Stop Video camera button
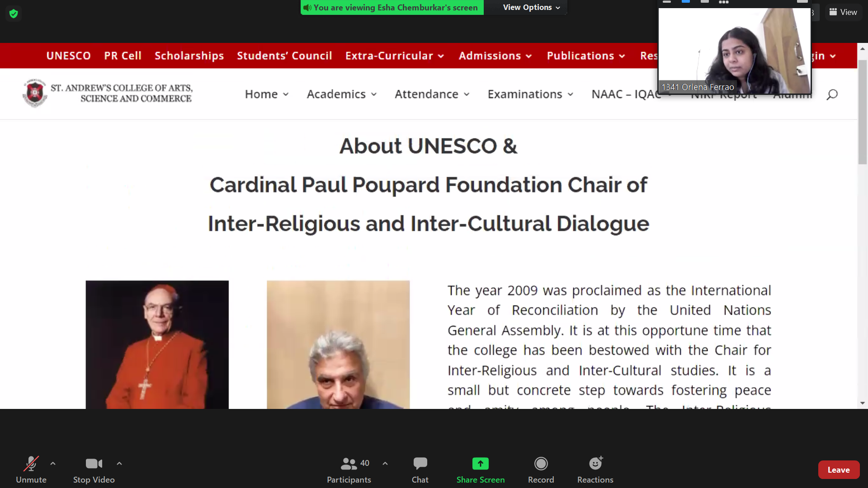This screenshot has height=488, width=868. pyautogui.click(x=94, y=470)
